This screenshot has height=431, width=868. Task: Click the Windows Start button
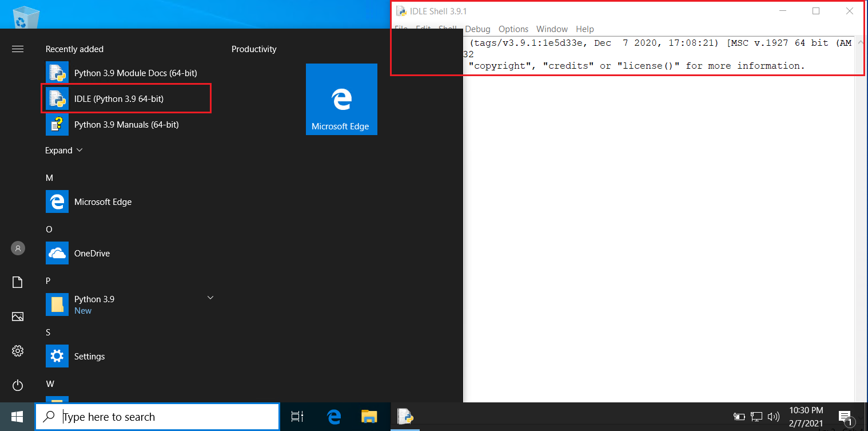tap(17, 417)
